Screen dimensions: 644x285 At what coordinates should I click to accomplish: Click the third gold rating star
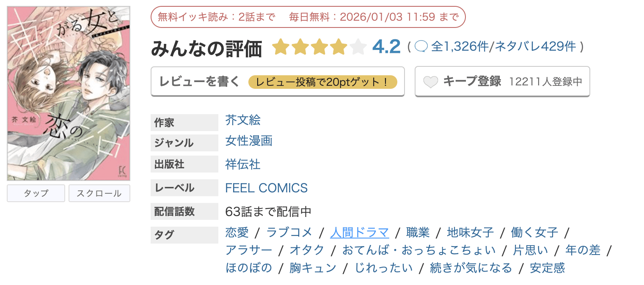[x=319, y=47]
